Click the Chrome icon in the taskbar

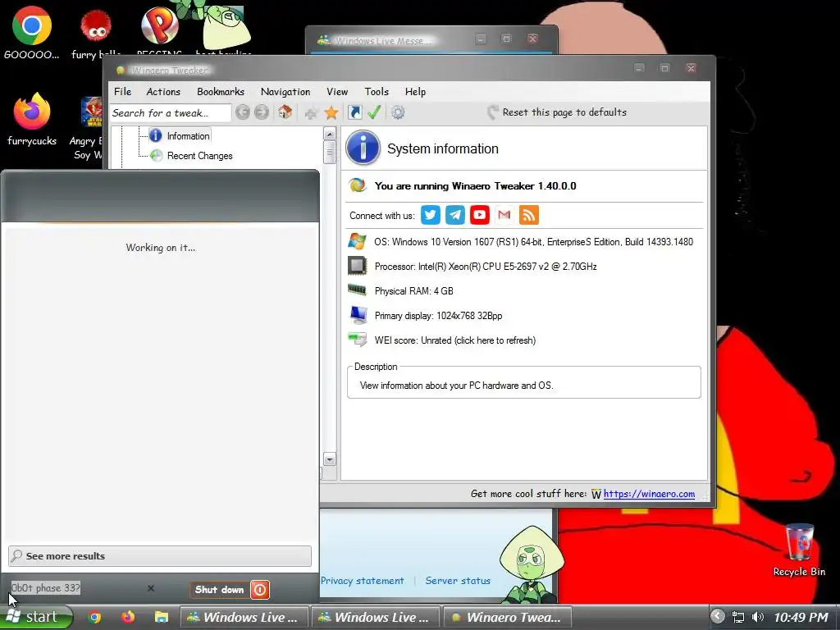95,617
